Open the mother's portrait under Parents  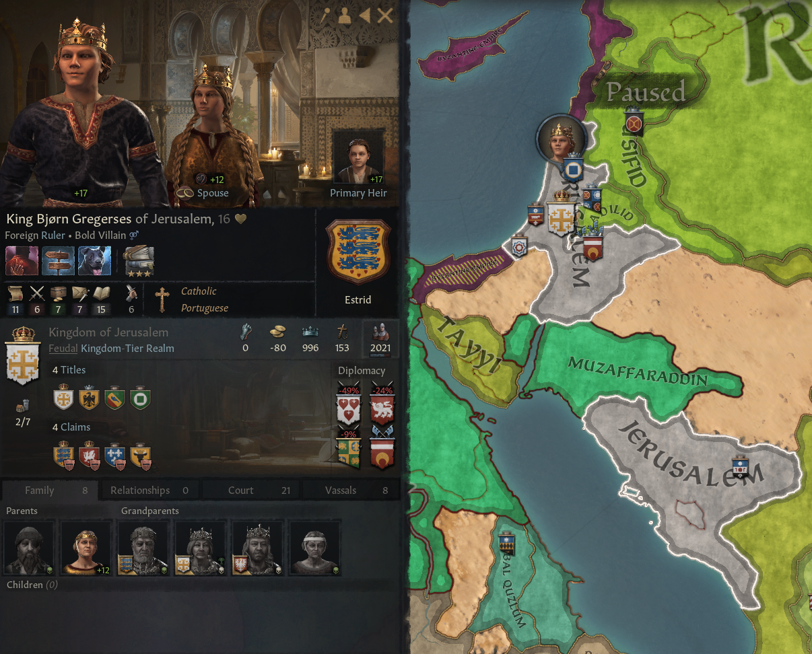(86, 548)
